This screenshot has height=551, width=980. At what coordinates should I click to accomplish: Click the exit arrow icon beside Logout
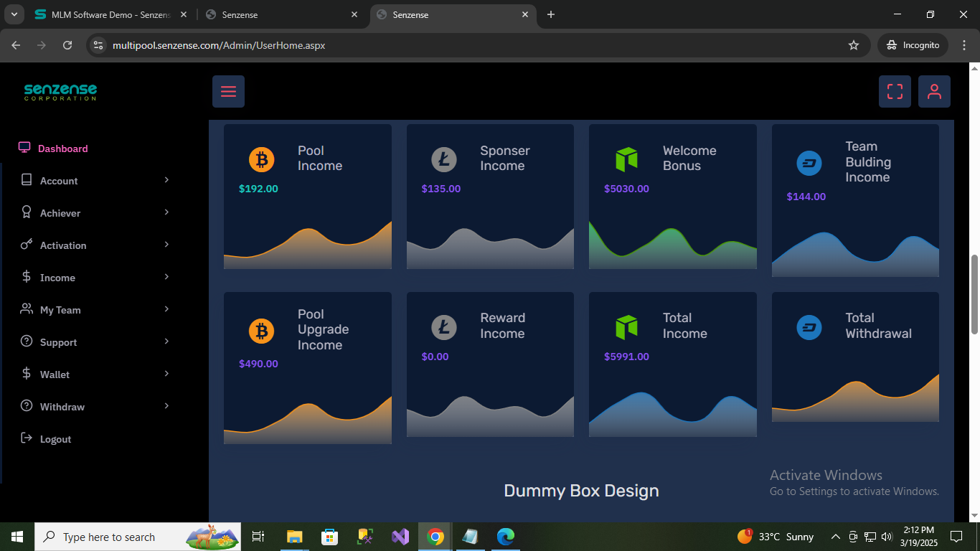[x=27, y=438]
